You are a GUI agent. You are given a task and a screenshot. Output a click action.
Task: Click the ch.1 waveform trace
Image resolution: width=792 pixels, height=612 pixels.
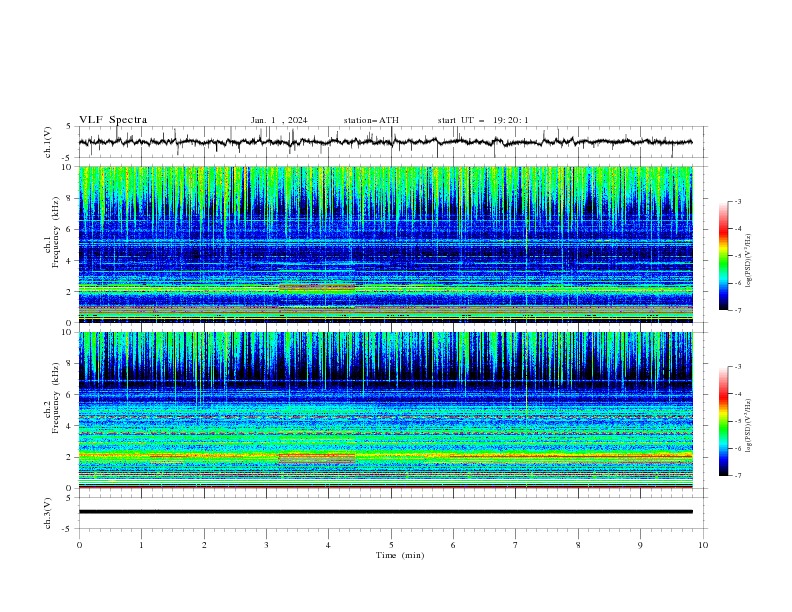[x=385, y=142]
